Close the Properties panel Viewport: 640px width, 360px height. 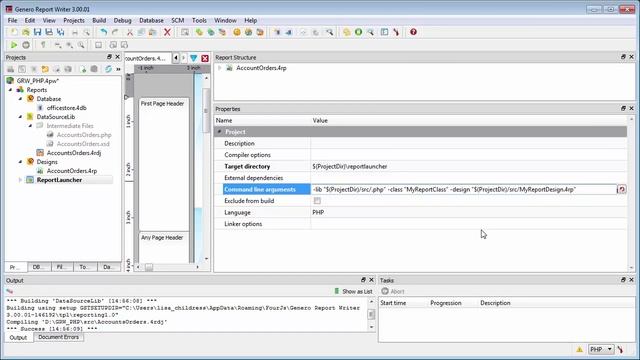[x=631, y=109]
